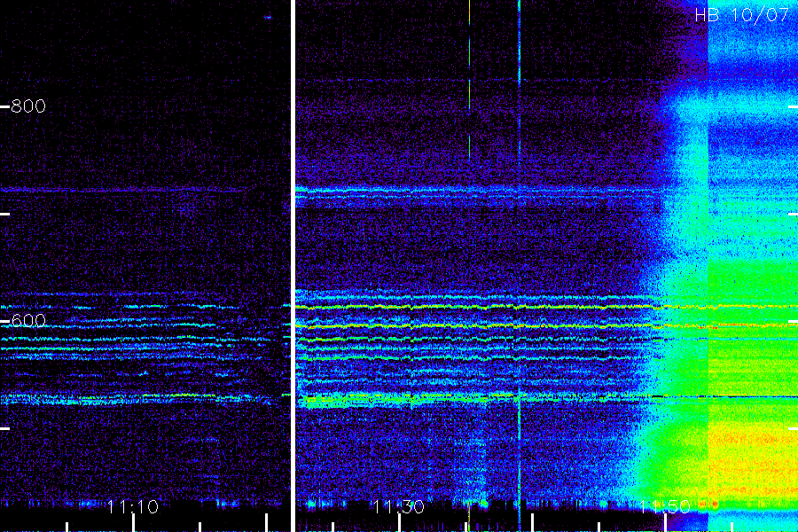Click the 800 frequency axis label
The image size is (798, 532).
[28, 106]
